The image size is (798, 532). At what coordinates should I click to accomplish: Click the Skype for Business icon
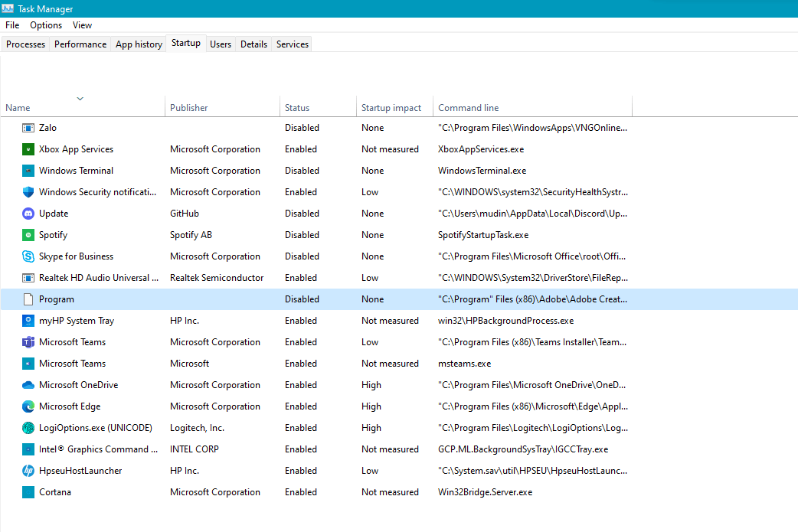pos(24,256)
